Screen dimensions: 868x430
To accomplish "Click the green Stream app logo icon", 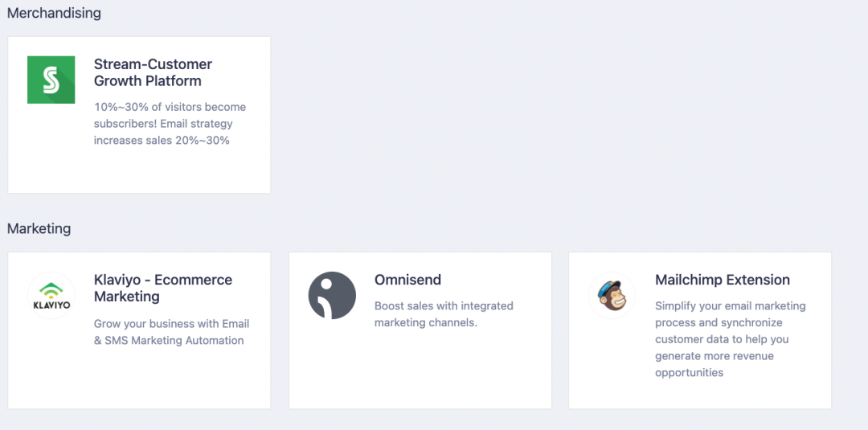I will [x=51, y=80].
